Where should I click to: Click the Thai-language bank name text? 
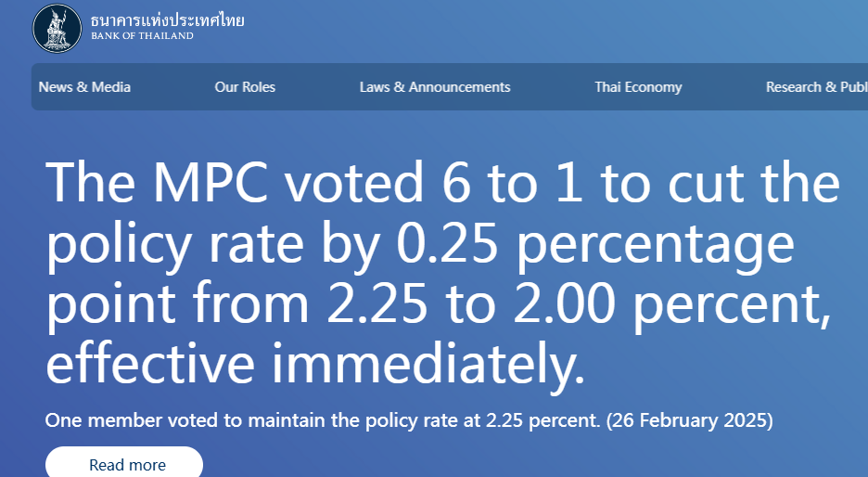pos(167,20)
